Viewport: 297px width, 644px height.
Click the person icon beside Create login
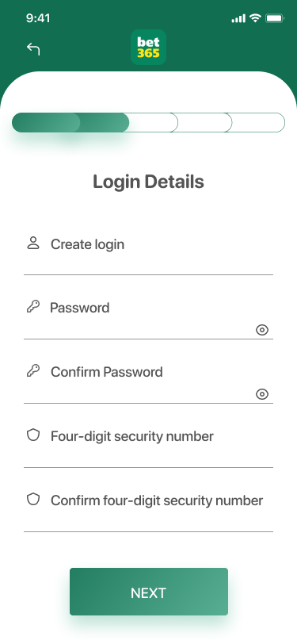[x=33, y=243]
